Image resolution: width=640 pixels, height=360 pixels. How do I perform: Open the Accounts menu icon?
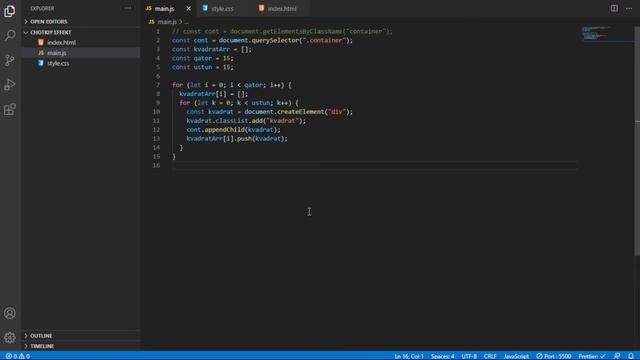pyautogui.click(x=10, y=313)
